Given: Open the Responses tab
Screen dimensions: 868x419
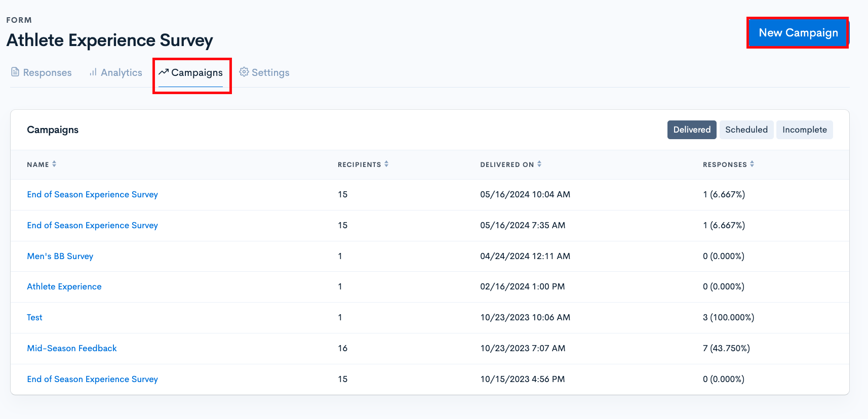Looking at the screenshot, I should 42,72.
